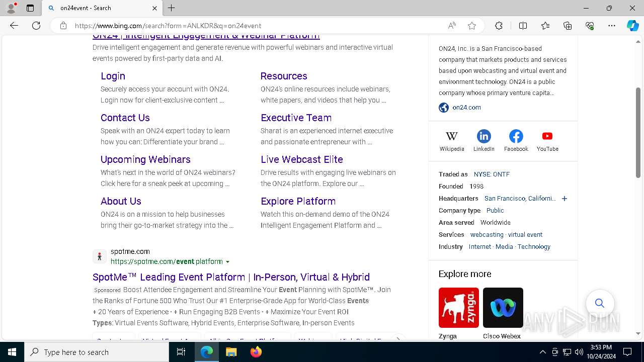Open Windows Start menu
Image resolution: width=644 pixels, height=362 pixels.
pos(12,352)
